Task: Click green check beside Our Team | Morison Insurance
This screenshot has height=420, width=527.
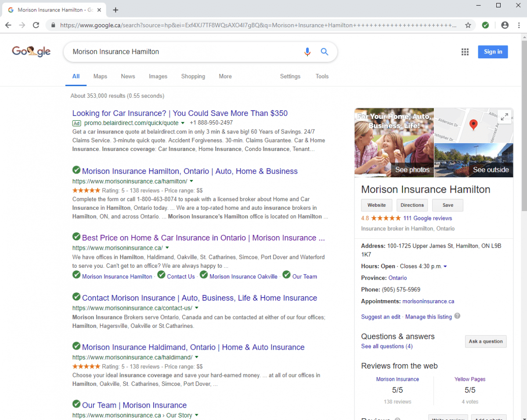Action: pyautogui.click(x=76, y=404)
